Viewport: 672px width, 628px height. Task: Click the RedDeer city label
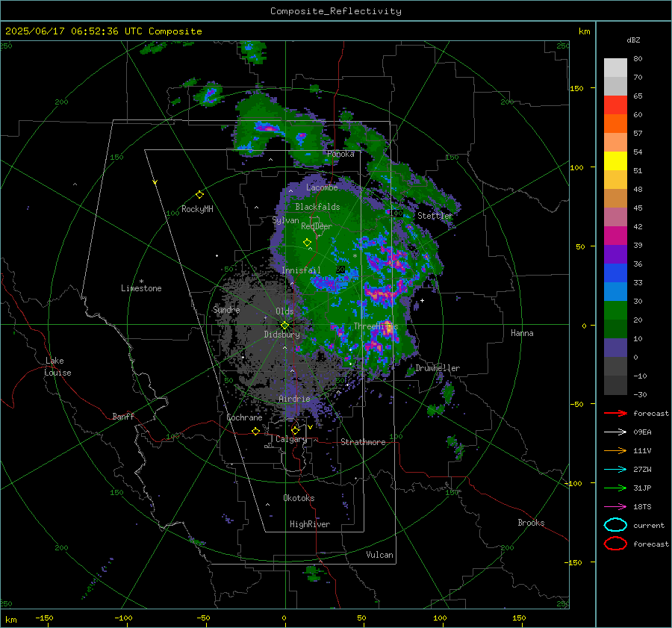click(x=317, y=226)
